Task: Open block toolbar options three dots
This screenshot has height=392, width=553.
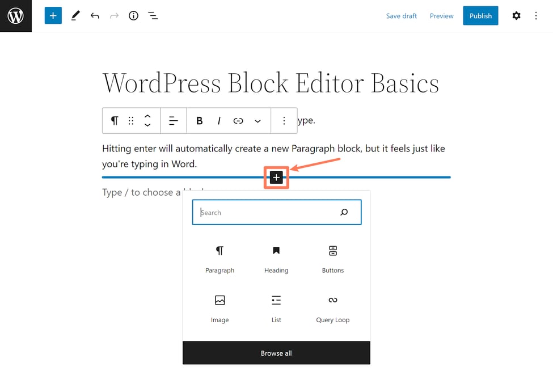Action: click(284, 121)
